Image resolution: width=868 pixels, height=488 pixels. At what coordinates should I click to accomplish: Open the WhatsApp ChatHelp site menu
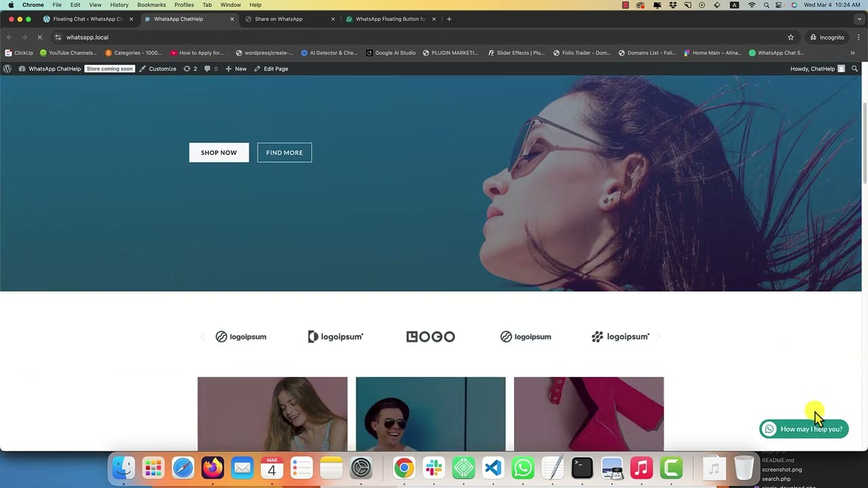(50, 68)
